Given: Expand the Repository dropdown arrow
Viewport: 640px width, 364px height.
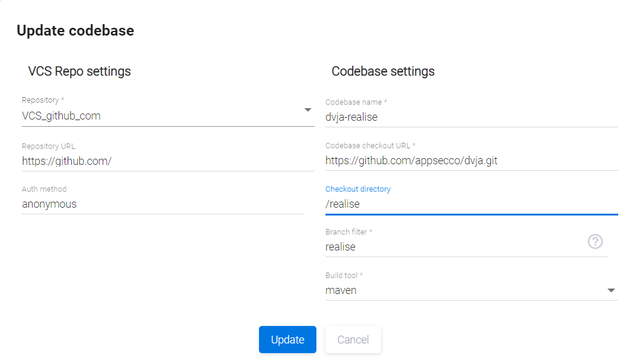Looking at the screenshot, I should [307, 110].
